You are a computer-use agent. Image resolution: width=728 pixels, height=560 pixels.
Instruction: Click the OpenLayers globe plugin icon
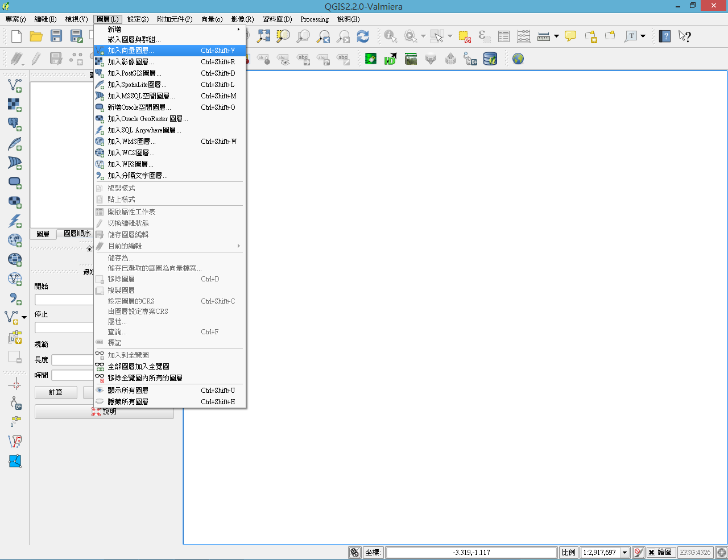[x=518, y=59]
